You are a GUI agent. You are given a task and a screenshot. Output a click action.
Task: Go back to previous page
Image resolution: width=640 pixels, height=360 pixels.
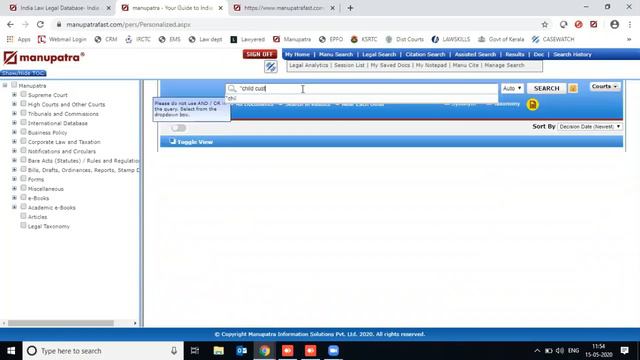click(10, 24)
